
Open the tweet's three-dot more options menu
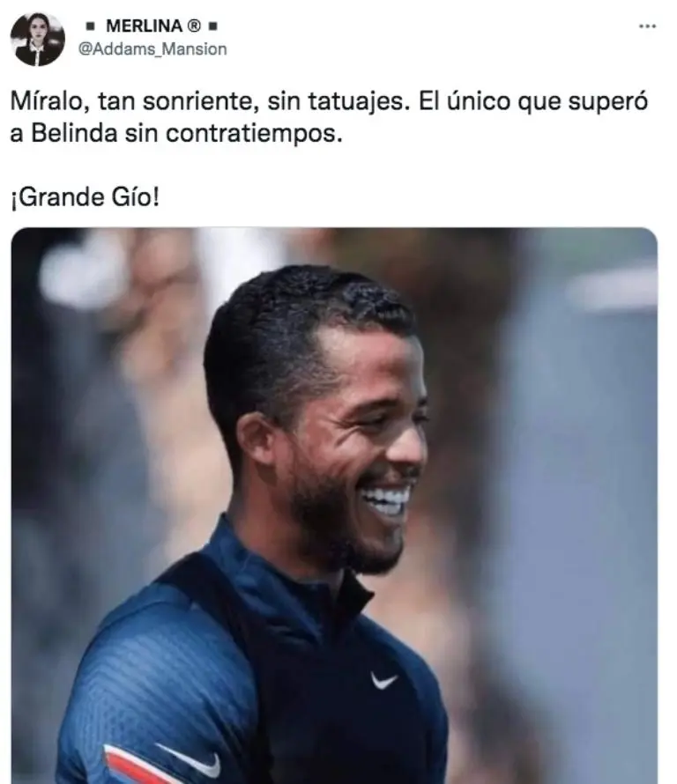pyautogui.click(x=648, y=26)
